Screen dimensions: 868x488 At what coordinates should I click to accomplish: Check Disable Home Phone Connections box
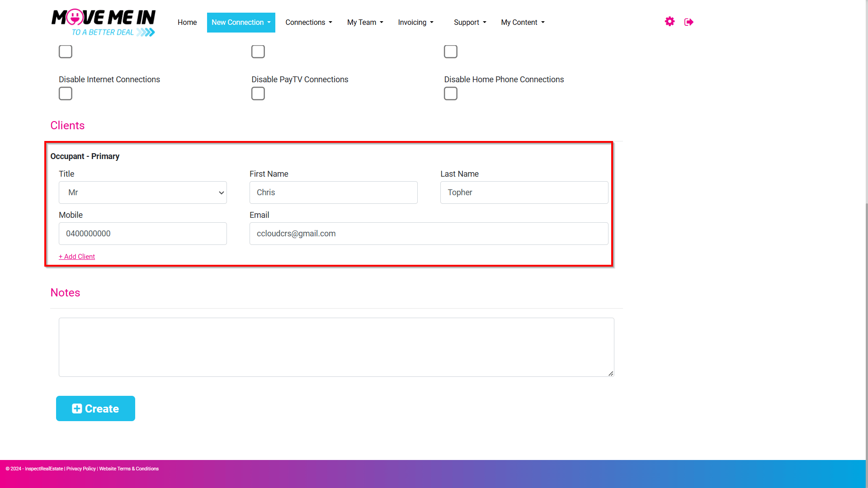click(x=451, y=94)
